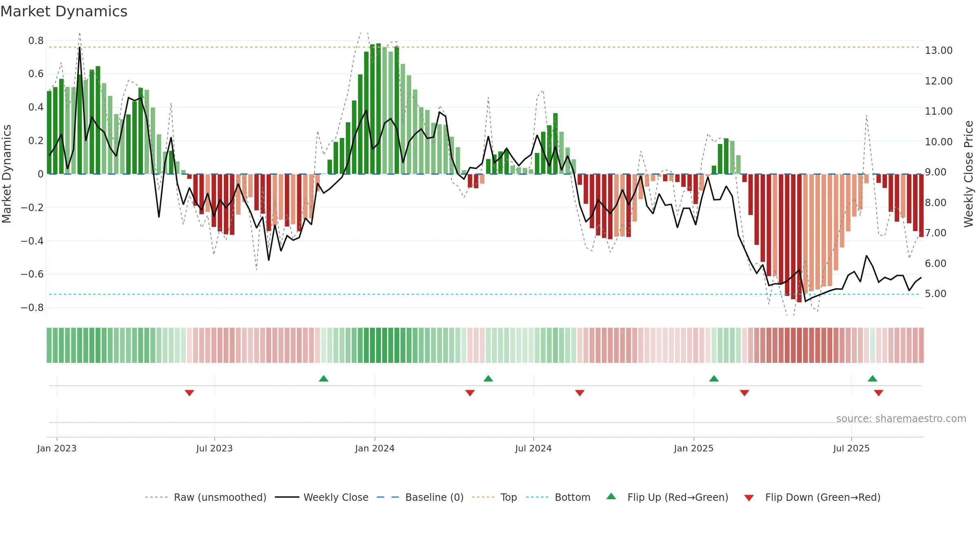
Task: Toggle Flip Up (Red→Green) legend entry
Action: click(x=667, y=497)
